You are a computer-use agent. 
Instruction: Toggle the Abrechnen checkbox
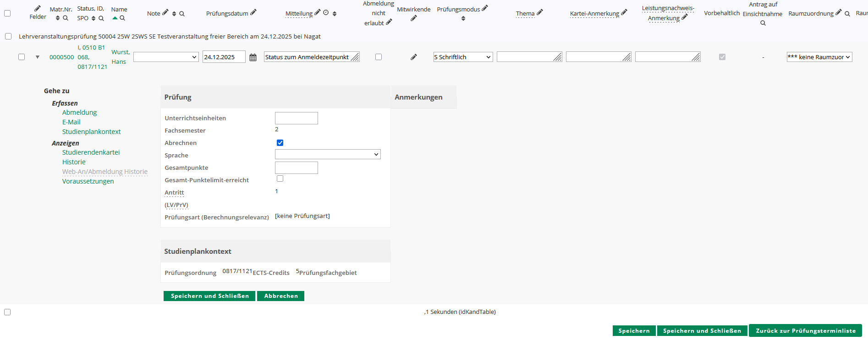coord(280,143)
